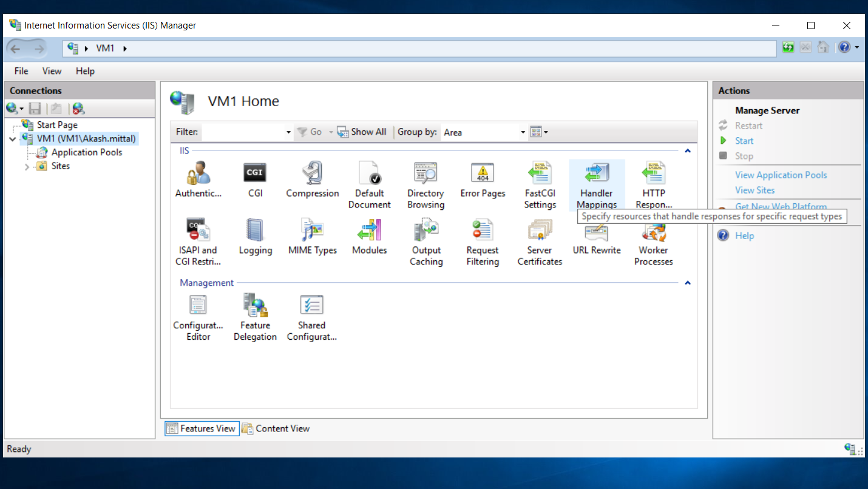Select Start Page in Connections tree

(x=57, y=125)
